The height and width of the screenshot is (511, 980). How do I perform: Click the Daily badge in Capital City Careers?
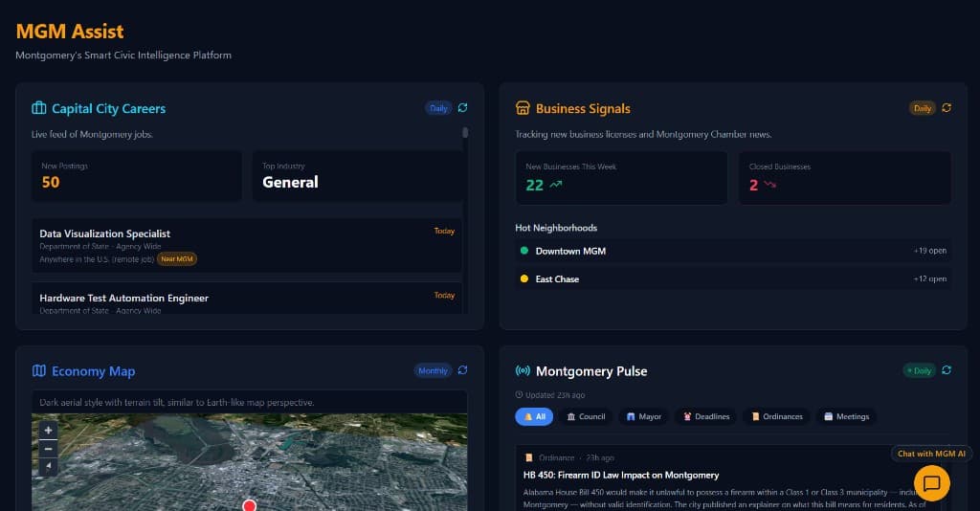tap(438, 108)
